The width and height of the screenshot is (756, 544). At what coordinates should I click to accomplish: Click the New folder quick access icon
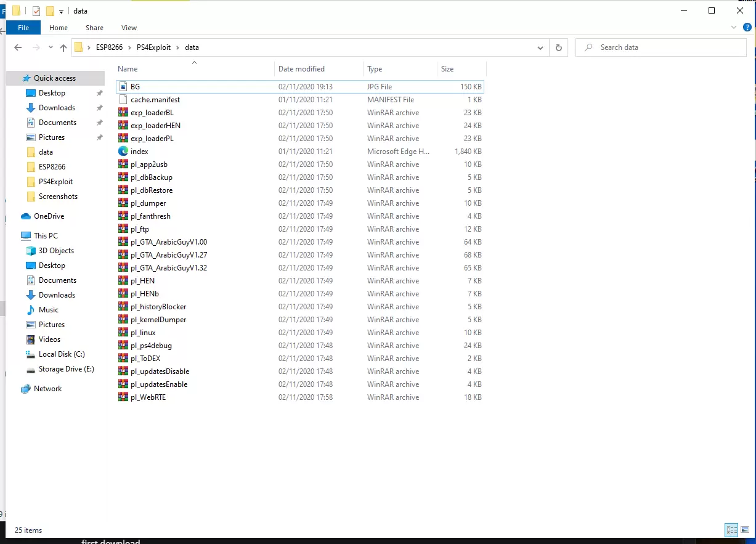click(51, 11)
